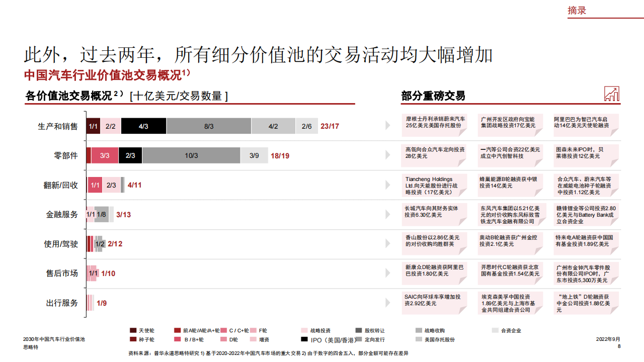Click the 生产和销售 row label
644x362 pixels.
(58, 126)
